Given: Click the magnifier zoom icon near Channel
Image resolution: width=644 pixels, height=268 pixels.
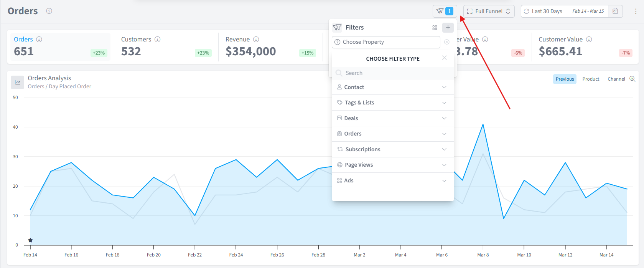Looking at the screenshot, I should [x=632, y=79].
